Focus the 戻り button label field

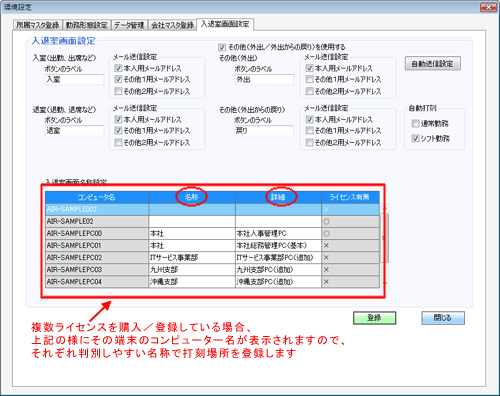[265, 131]
